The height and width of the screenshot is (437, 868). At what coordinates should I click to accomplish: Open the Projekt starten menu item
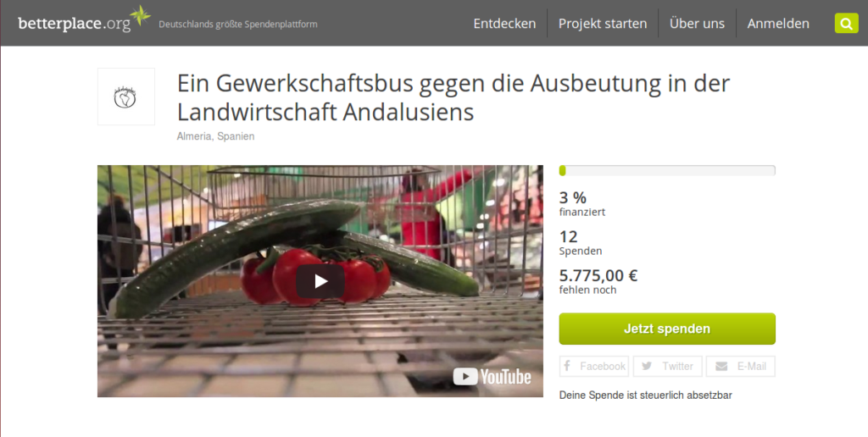coord(603,23)
